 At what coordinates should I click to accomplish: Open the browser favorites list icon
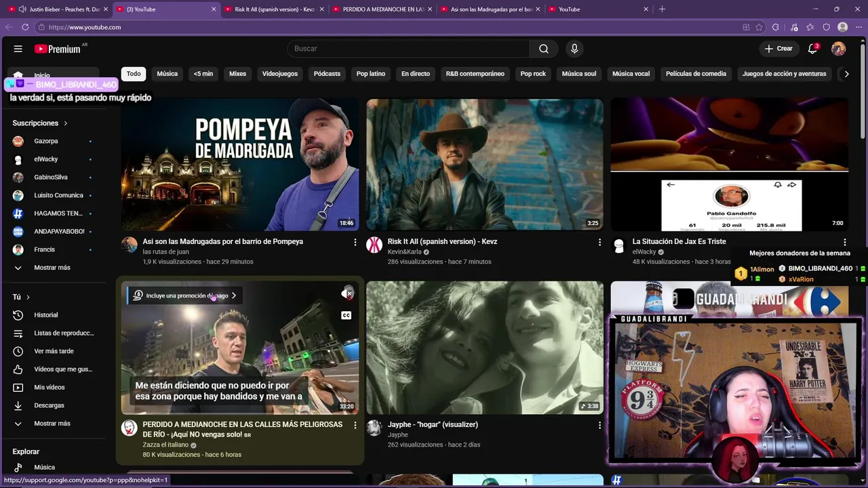point(810,27)
